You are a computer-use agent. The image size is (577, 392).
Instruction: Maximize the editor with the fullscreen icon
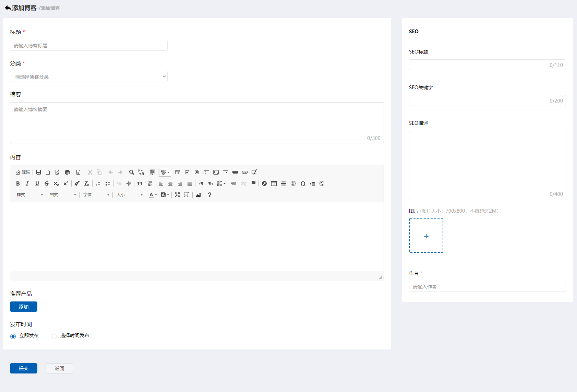click(x=177, y=195)
